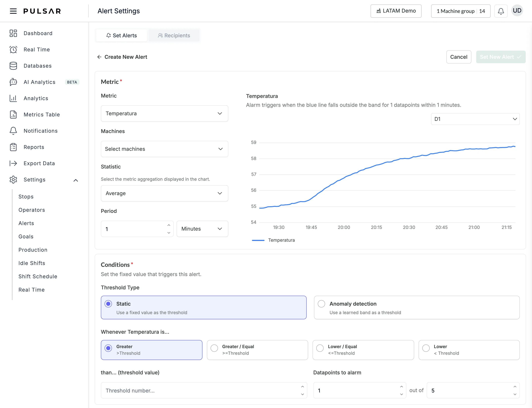Select Static threshold type

204,307
